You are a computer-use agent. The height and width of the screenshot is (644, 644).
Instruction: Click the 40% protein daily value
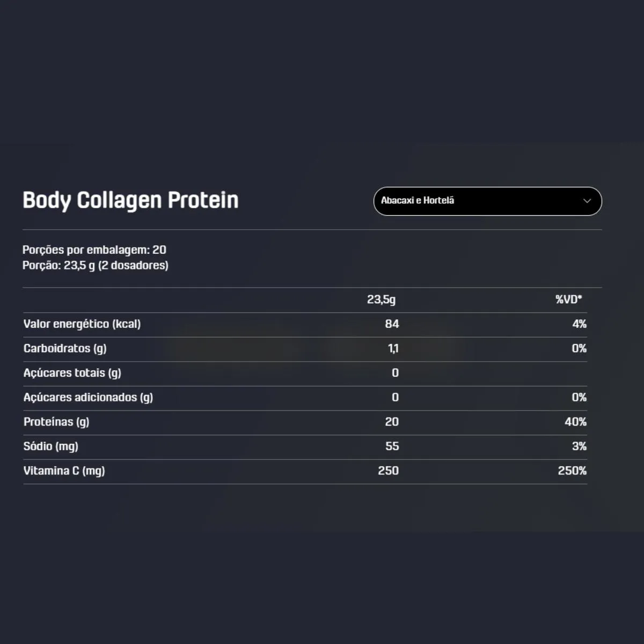pyautogui.click(x=575, y=422)
